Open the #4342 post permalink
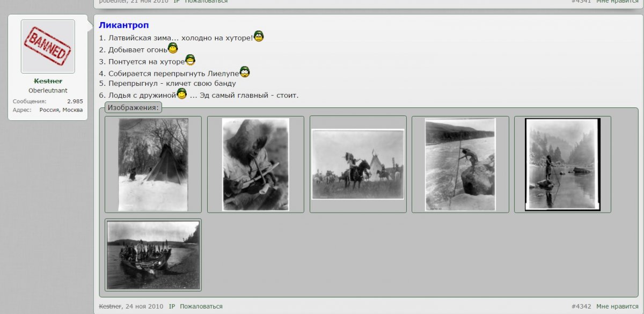Viewport: 644px width, 314px height. pos(581,306)
